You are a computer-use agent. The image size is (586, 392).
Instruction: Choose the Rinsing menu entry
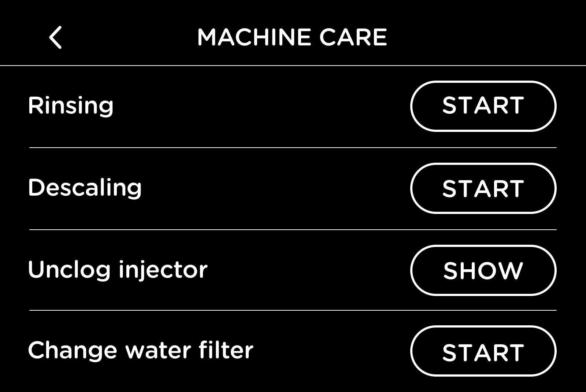click(x=71, y=106)
